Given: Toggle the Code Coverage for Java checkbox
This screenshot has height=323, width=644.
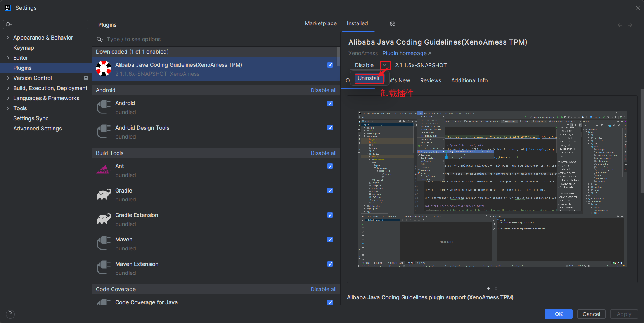Looking at the screenshot, I should point(330,302).
